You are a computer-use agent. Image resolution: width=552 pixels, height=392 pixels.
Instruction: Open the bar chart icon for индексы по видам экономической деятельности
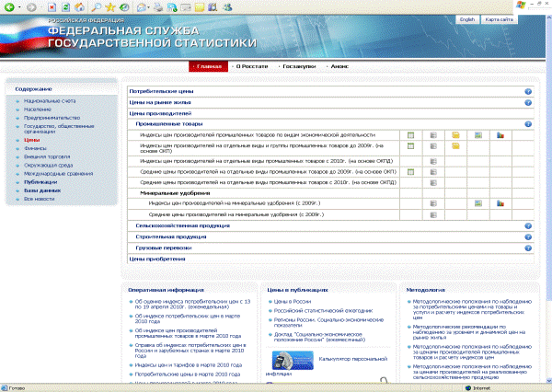tap(500, 135)
